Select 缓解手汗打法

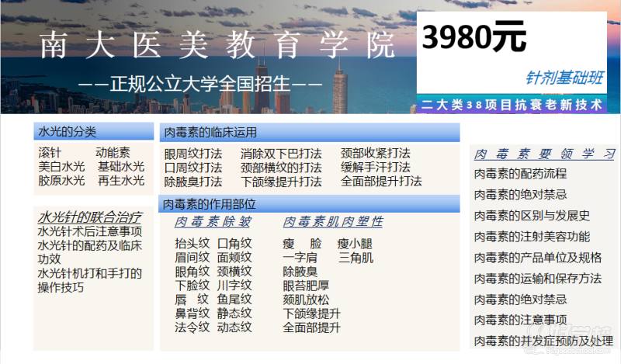click(x=376, y=167)
